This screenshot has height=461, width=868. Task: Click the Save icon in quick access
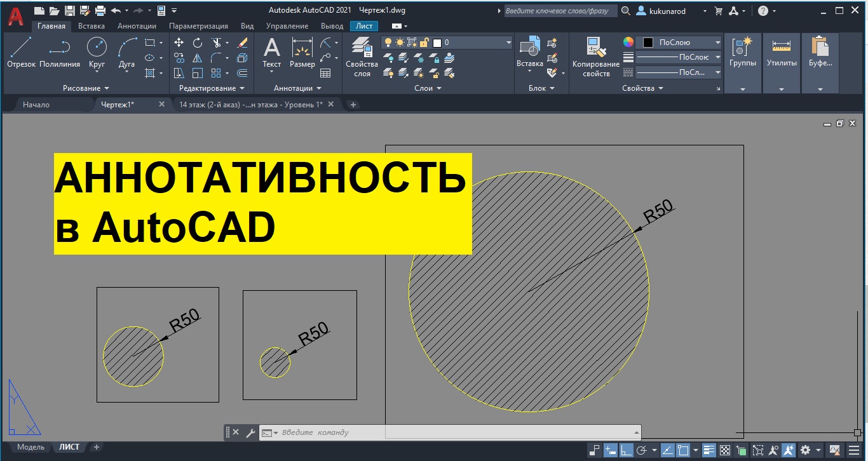click(x=69, y=10)
